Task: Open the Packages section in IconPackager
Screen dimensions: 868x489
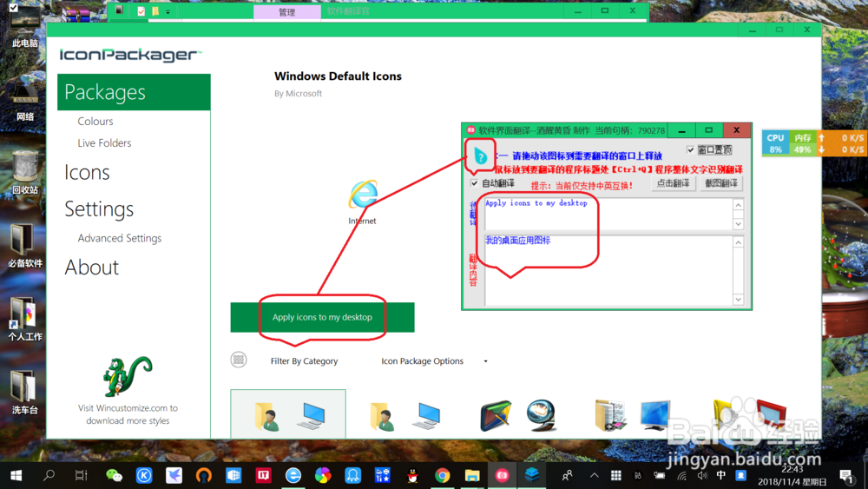Action: 134,92
